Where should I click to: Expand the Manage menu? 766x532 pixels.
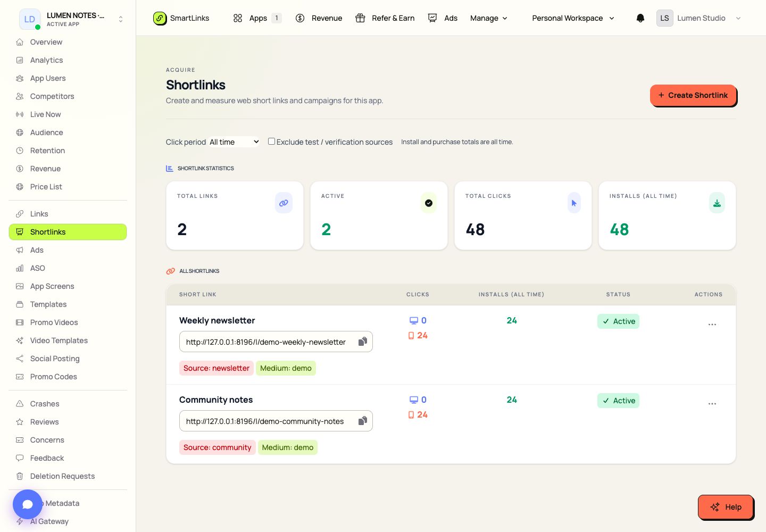pyautogui.click(x=489, y=18)
